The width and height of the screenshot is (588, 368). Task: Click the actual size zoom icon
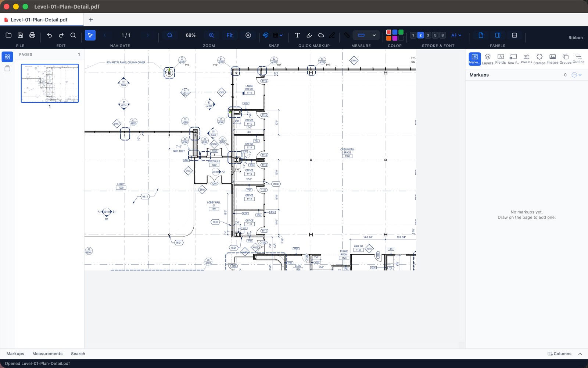[x=248, y=35]
